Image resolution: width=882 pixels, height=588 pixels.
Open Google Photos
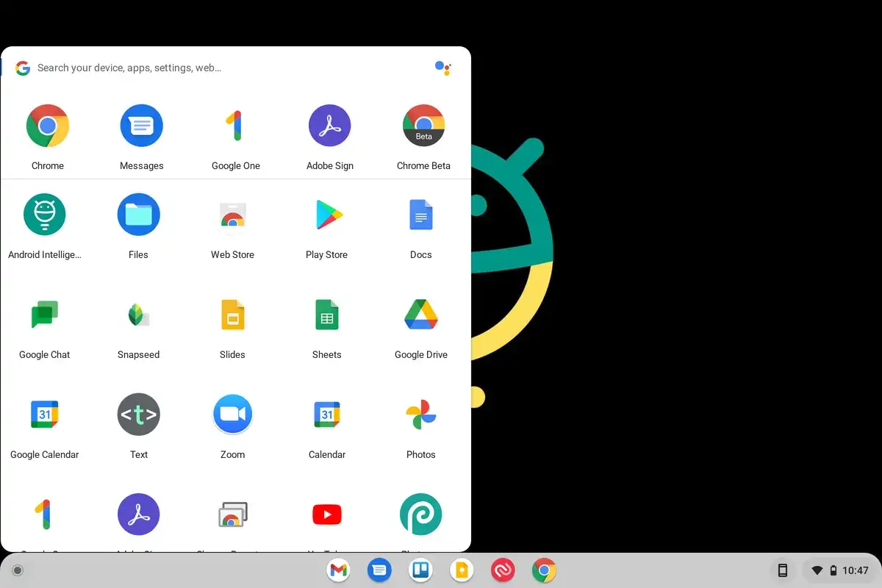point(421,415)
